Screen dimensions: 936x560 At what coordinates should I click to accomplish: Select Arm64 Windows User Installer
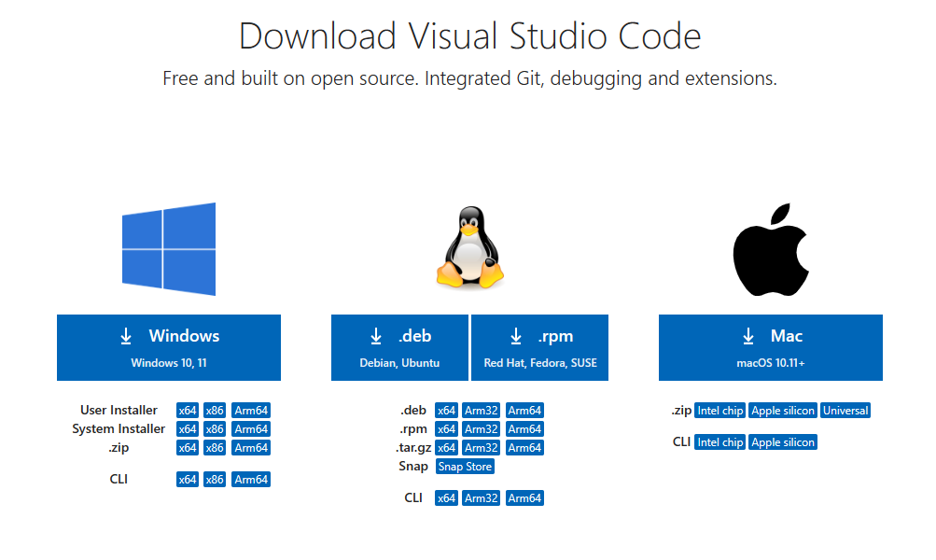251,410
